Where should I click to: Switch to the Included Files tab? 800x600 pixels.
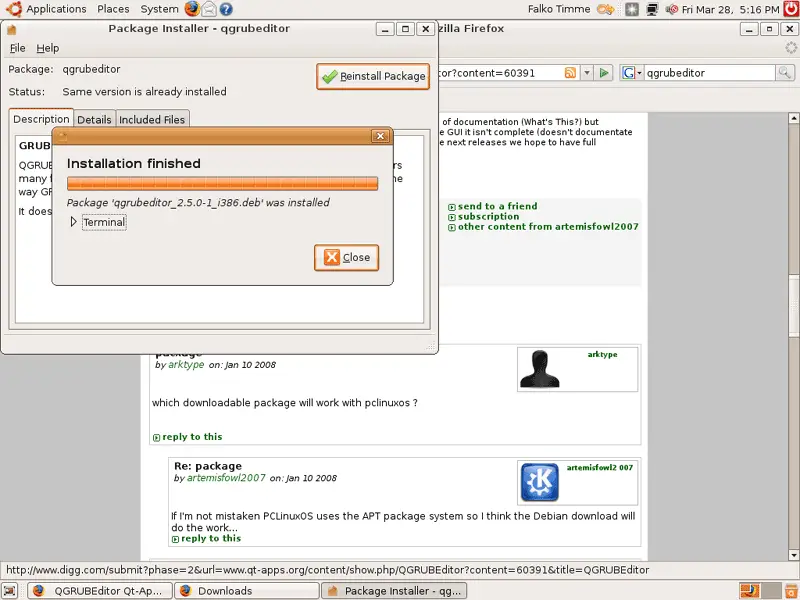click(x=152, y=119)
